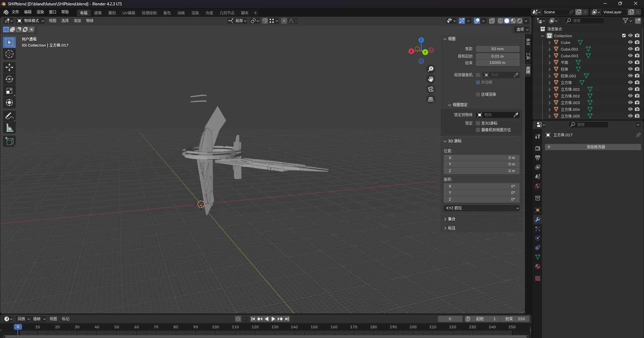Switch to orthographic/perspective grid view icon
The height and width of the screenshot is (338, 644).
pos(431,99)
